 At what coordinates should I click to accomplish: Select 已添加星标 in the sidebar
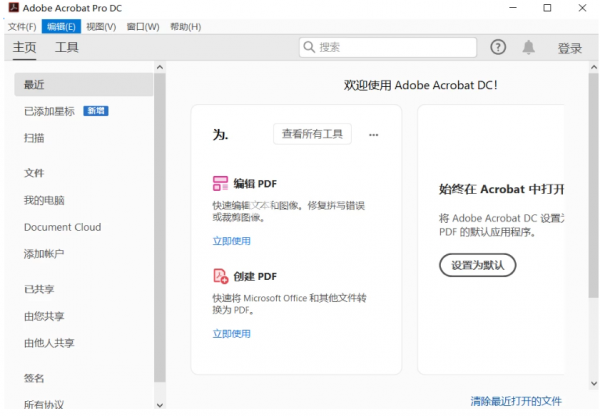pos(49,111)
